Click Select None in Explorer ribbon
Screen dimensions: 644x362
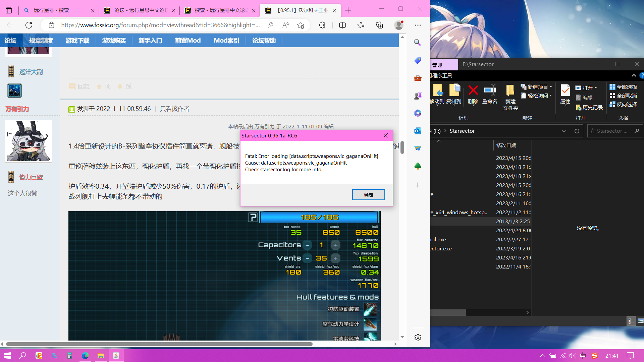pyautogui.click(x=623, y=96)
